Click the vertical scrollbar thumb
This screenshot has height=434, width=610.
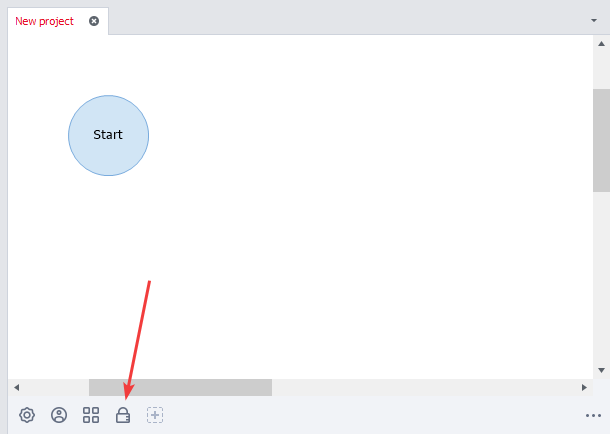pyautogui.click(x=601, y=140)
